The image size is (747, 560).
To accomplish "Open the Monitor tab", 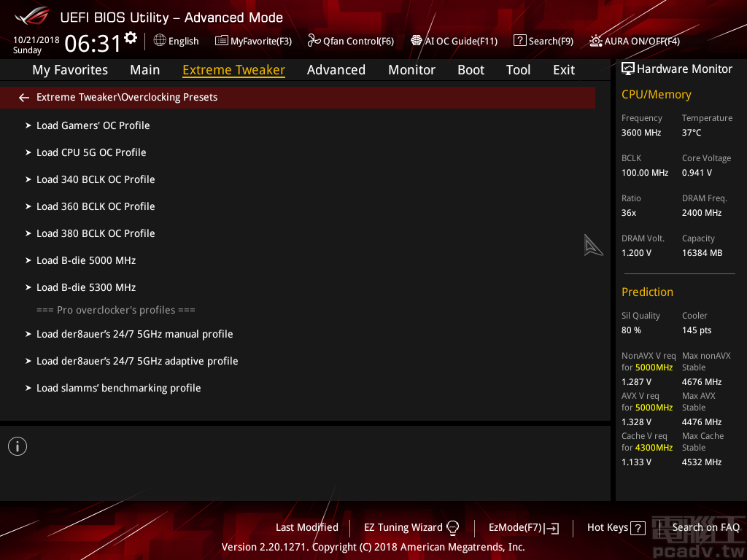I will point(411,70).
